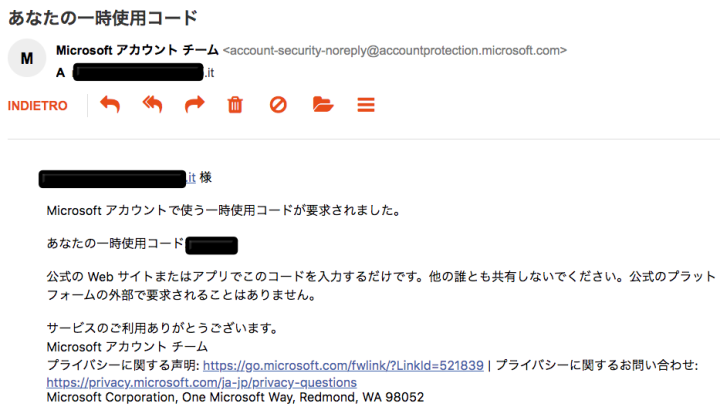Click the サービスのご利用ありがとうございます line
This screenshot has height=410, width=720.
[161, 329]
